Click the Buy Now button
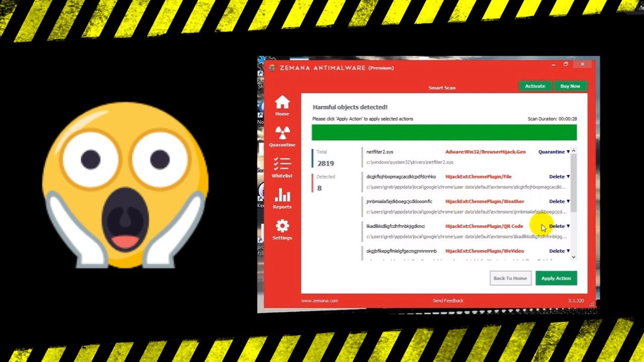This screenshot has height=362, width=644. [570, 86]
